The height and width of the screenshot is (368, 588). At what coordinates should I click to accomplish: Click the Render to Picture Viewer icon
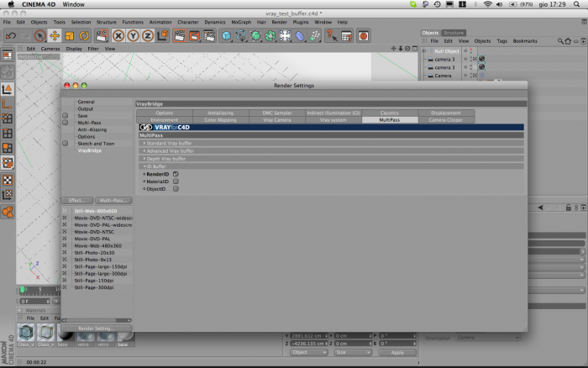point(195,35)
